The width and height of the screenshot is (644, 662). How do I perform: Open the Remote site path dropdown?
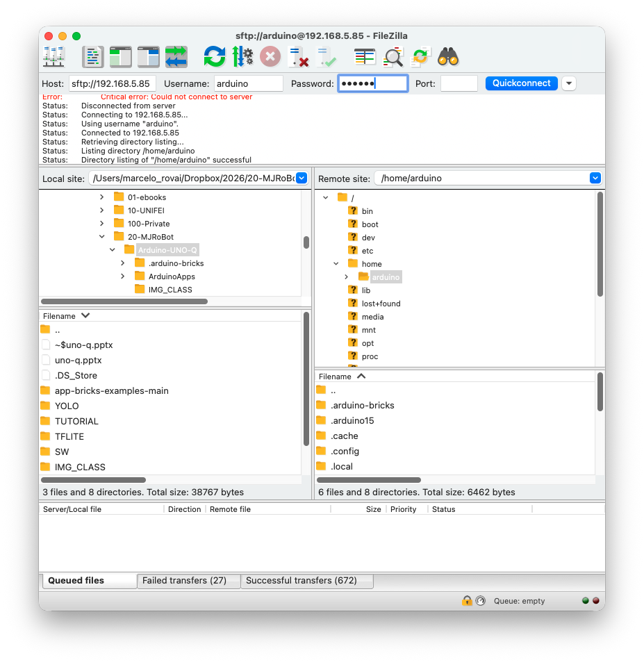(x=595, y=178)
